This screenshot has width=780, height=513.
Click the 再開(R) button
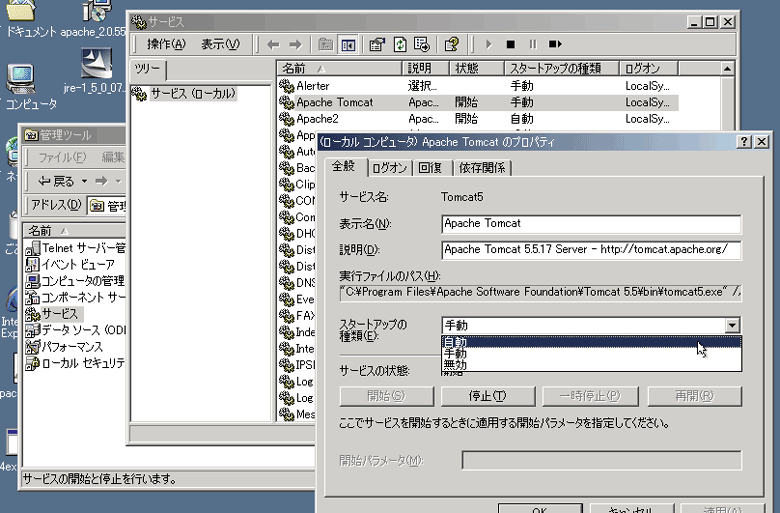point(694,396)
